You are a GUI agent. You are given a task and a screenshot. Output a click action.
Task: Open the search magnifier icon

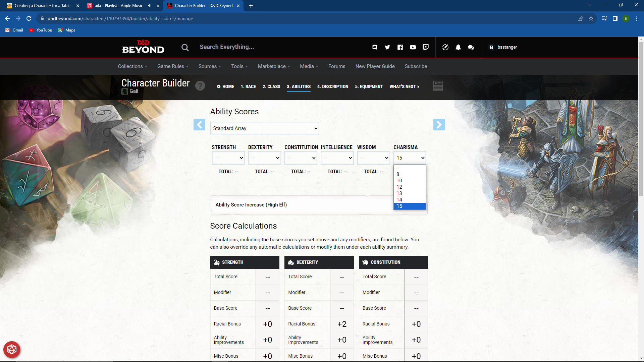pyautogui.click(x=185, y=47)
